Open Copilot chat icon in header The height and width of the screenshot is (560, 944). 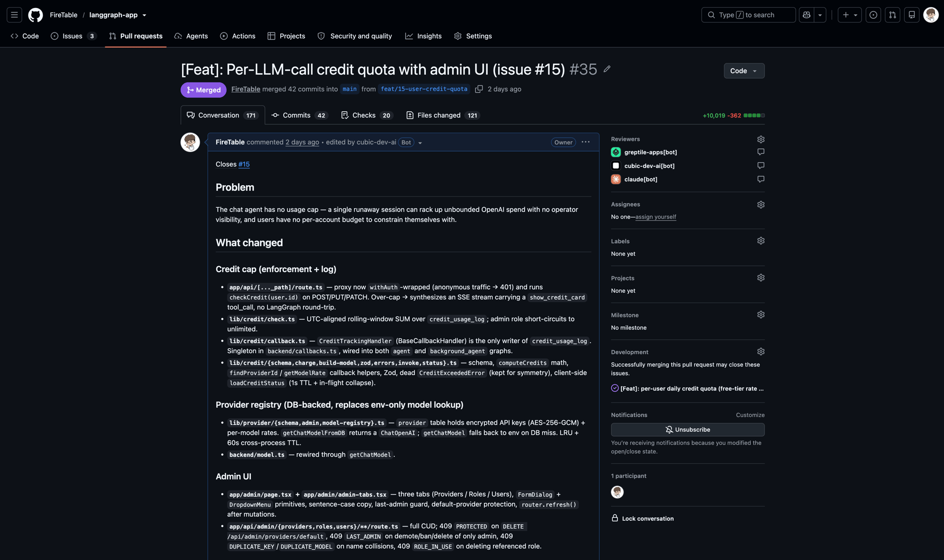coord(806,15)
